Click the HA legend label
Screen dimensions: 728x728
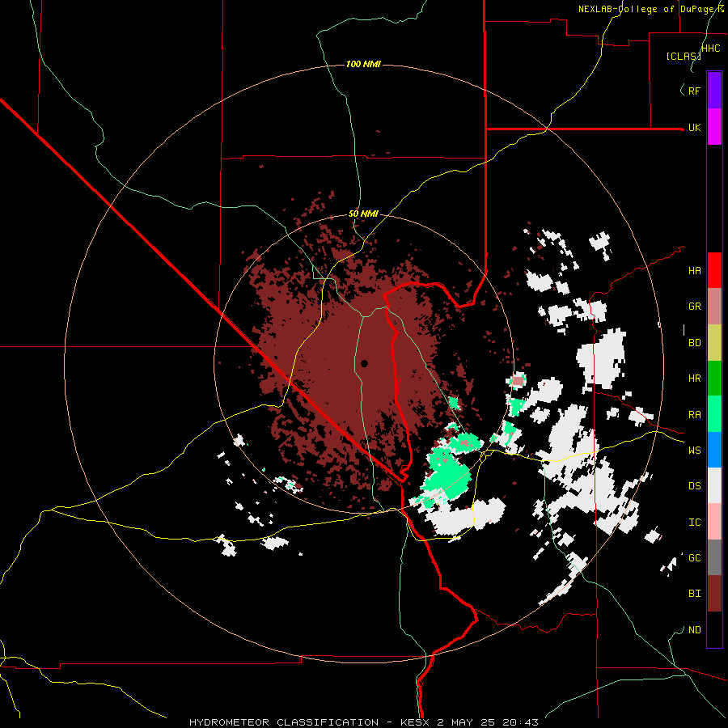pos(694,271)
